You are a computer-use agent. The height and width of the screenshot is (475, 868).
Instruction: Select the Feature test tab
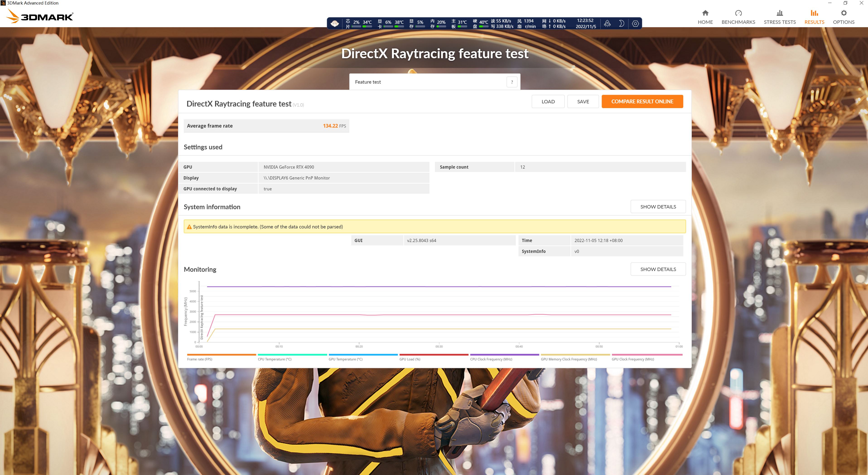click(435, 82)
